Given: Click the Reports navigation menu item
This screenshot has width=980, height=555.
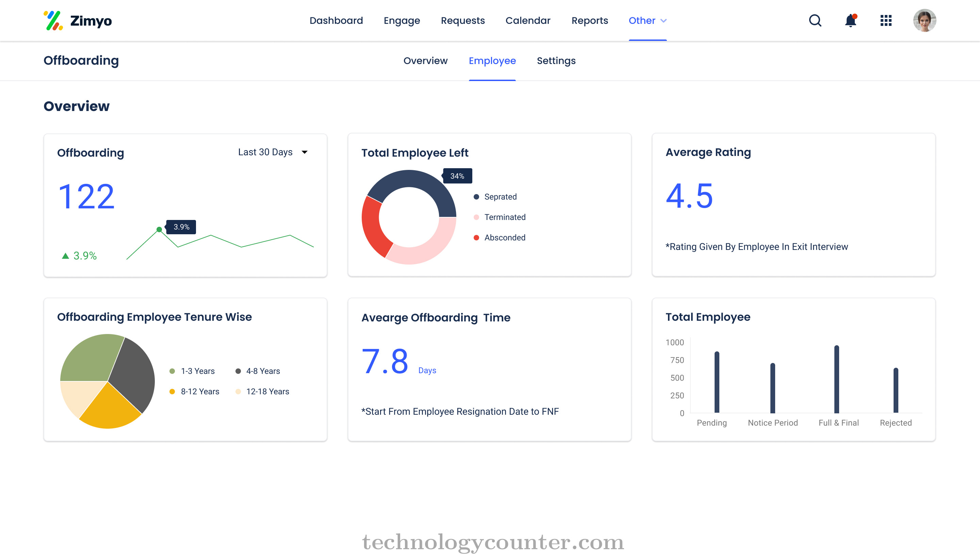Looking at the screenshot, I should [x=590, y=20].
